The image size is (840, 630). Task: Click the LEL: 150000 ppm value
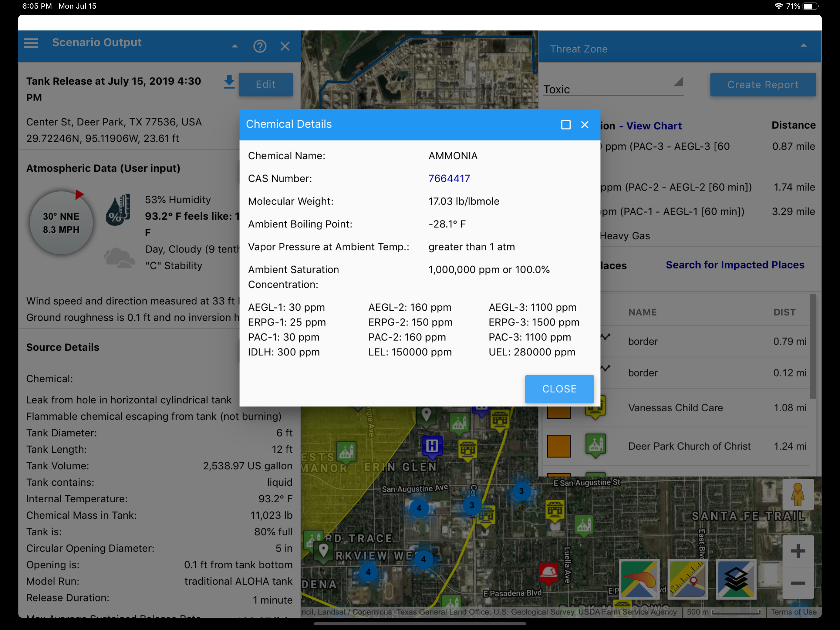click(410, 352)
